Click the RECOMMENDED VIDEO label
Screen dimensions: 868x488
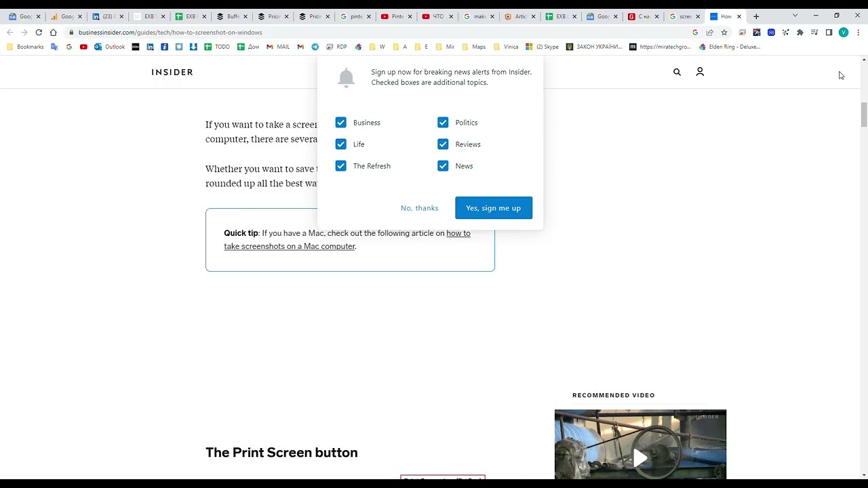(x=614, y=395)
